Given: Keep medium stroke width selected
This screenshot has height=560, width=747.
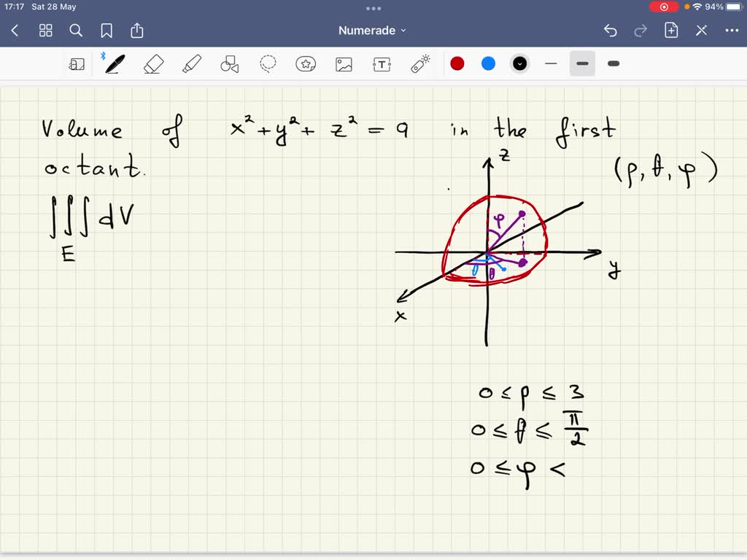Looking at the screenshot, I should pos(581,63).
